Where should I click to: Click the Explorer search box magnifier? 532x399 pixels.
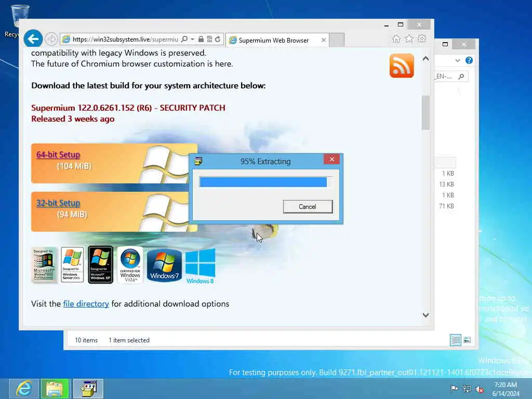461,76
